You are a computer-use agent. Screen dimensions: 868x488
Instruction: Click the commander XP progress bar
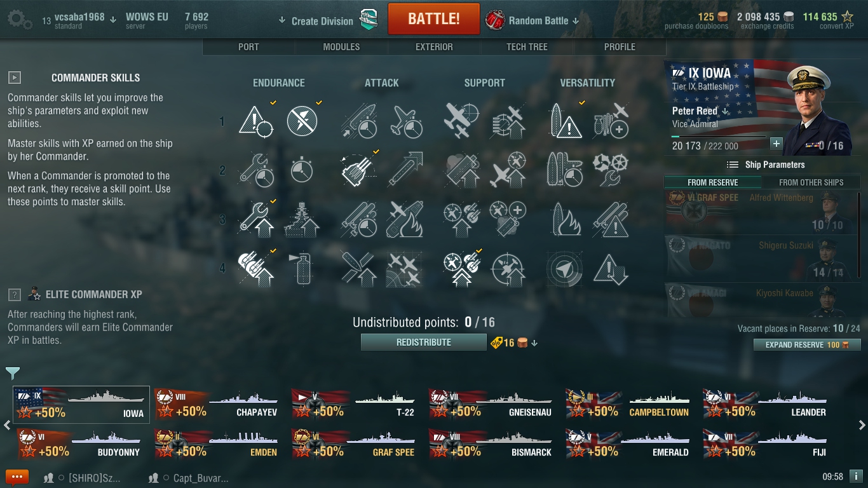718,137
